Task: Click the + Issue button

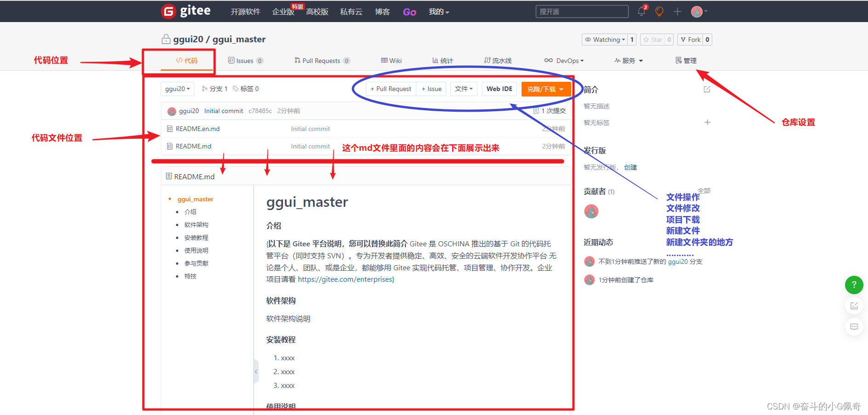Action: pyautogui.click(x=431, y=89)
